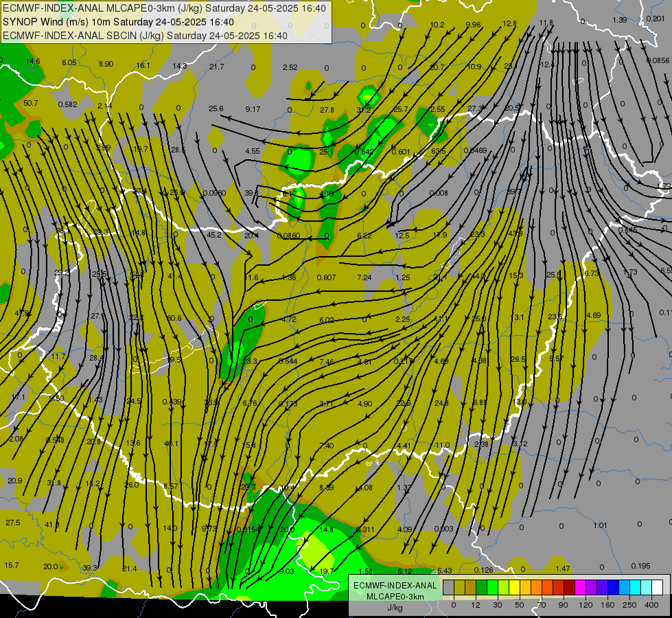Click the map value 27.5

click(13, 523)
